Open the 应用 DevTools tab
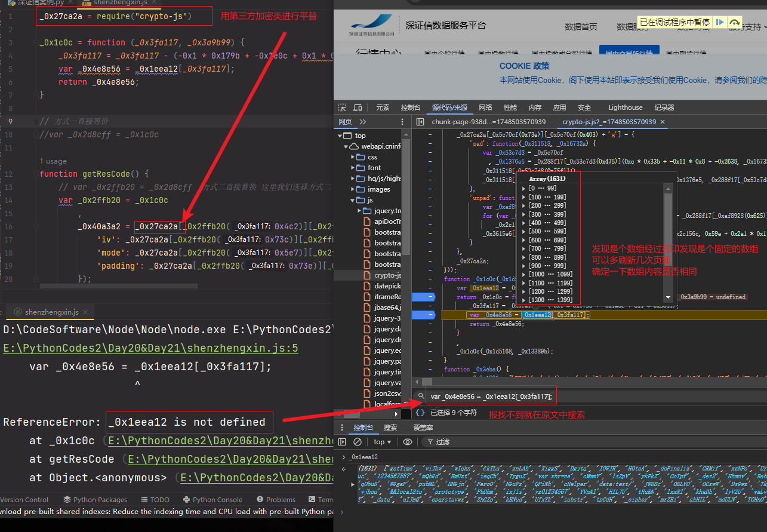767x532 pixels. pyautogui.click(x=559, y=107)
